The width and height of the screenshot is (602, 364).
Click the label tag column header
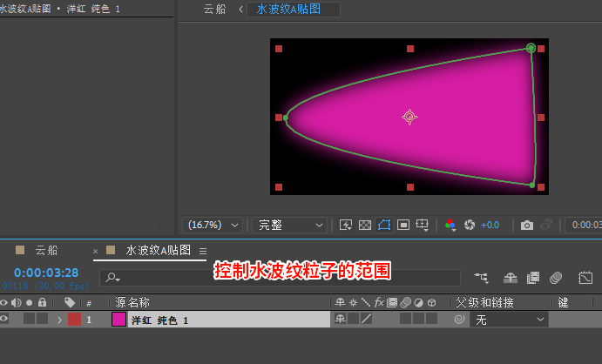tap(70, 303)
